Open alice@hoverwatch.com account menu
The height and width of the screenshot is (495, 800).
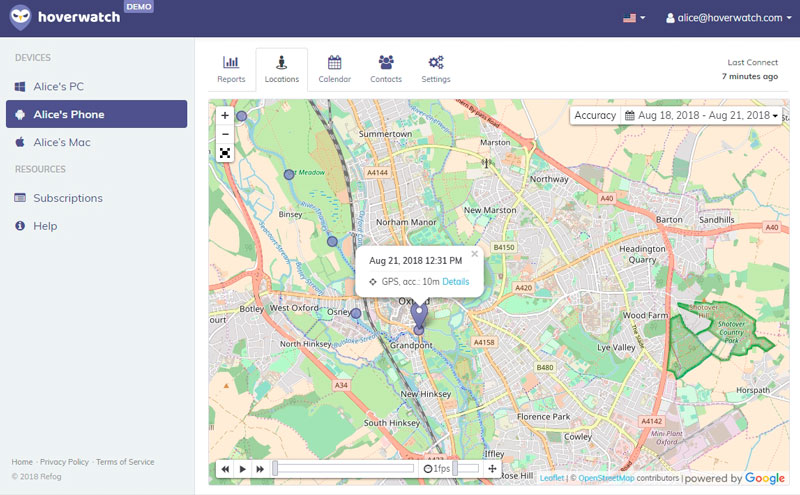point(729,18)
